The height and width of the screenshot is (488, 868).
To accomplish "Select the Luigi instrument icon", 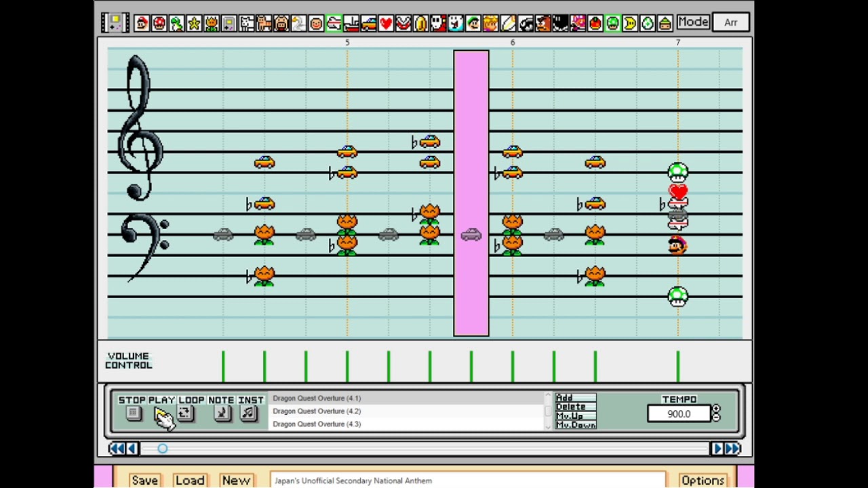I will [473, 24].
